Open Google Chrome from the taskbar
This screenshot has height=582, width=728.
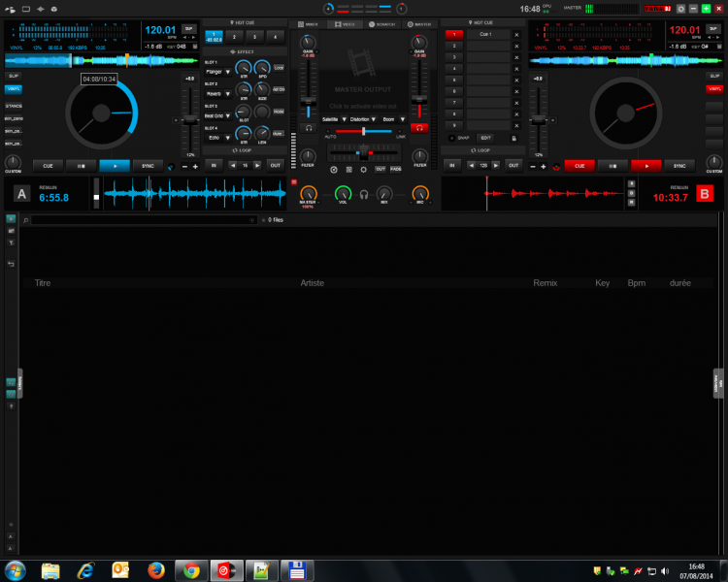191,569
